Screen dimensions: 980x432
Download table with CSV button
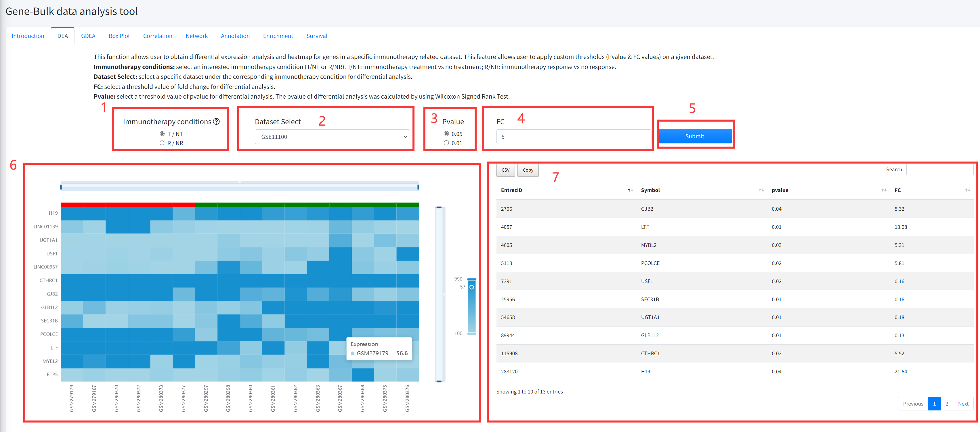click(505, 170)
